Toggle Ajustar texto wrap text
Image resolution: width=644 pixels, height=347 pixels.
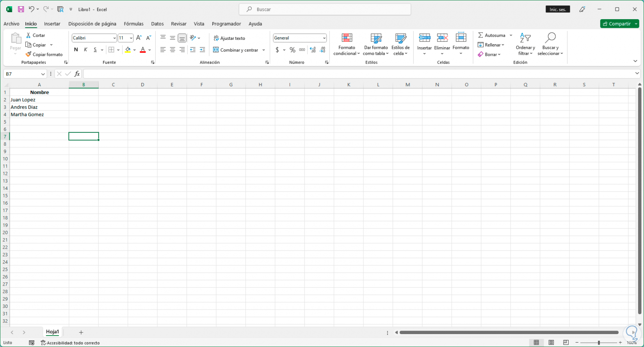tap(229, 38)
